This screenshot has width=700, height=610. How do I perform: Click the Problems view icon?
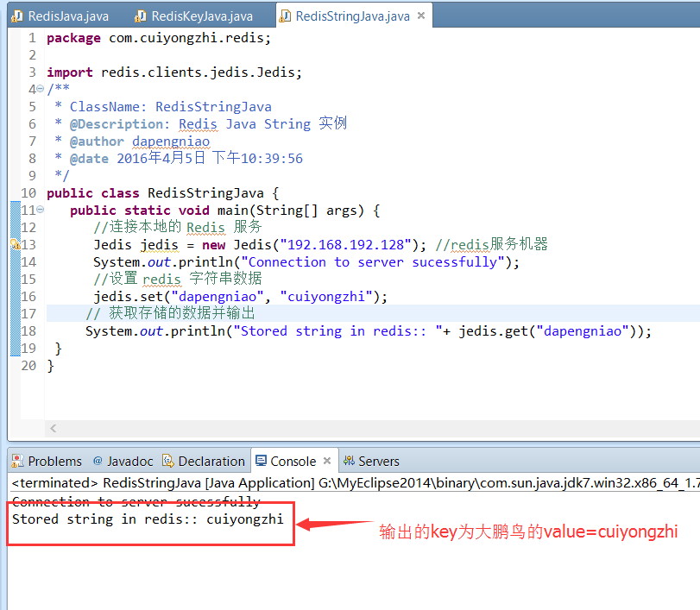click(x=18, y=461)
